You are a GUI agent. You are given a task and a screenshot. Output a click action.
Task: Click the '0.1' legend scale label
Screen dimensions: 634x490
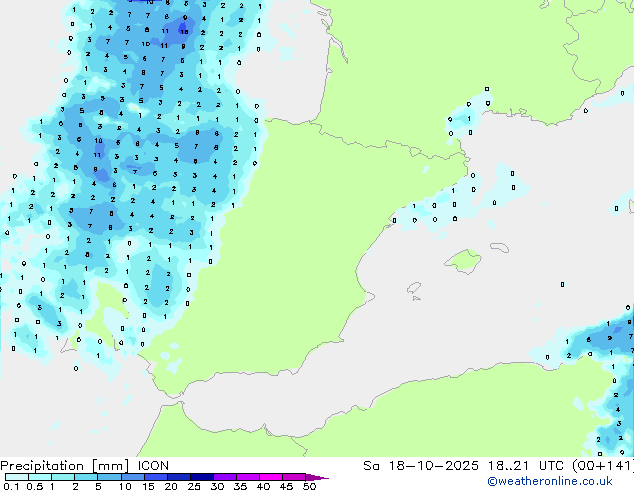(x=11, y=486)
